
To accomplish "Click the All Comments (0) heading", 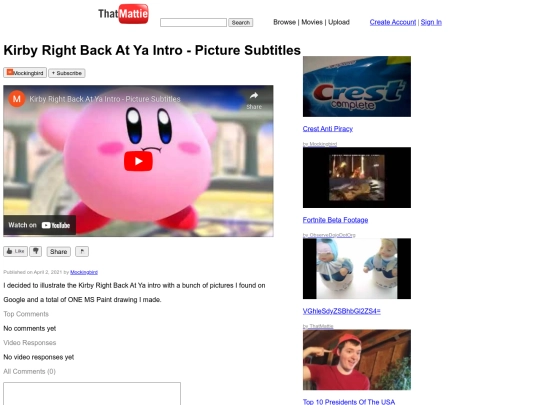I will pos(30,371).
